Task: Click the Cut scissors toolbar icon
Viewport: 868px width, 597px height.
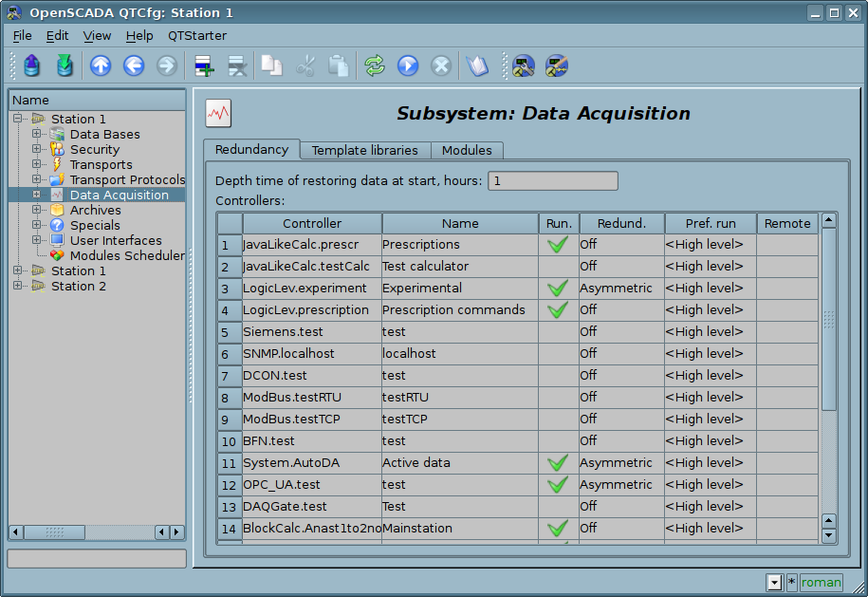Action: click(x=305, y=65)
